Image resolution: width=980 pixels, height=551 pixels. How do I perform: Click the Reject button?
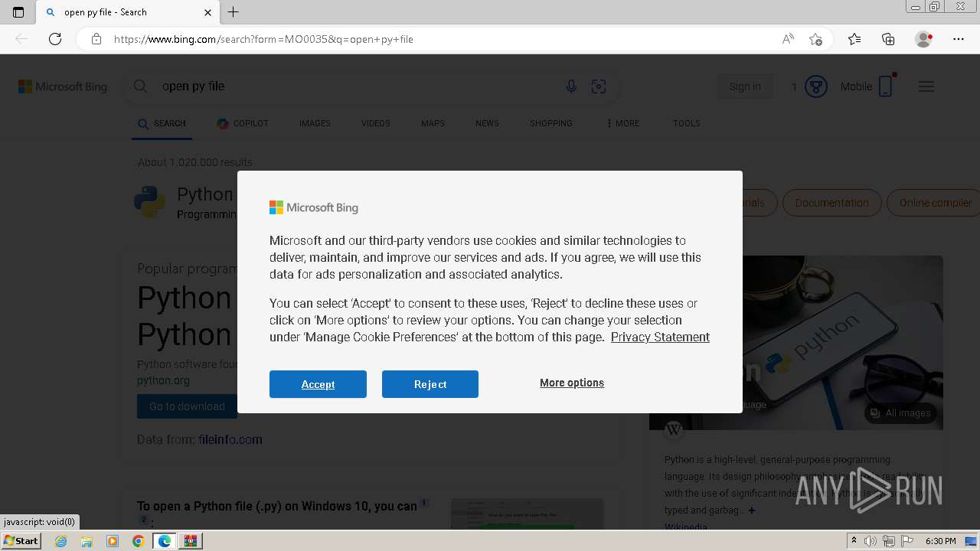(430, 384)
